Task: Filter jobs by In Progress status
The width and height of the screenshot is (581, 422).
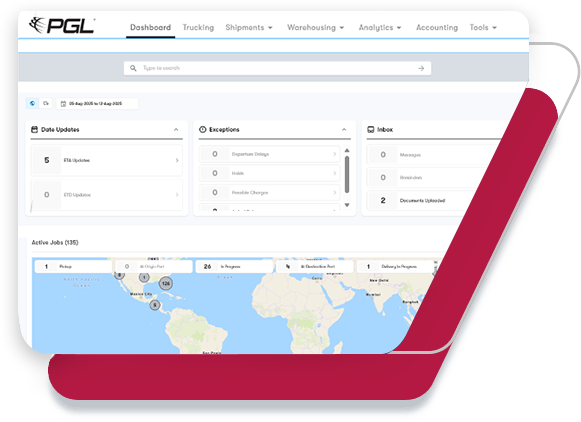Action: [234, 266]
